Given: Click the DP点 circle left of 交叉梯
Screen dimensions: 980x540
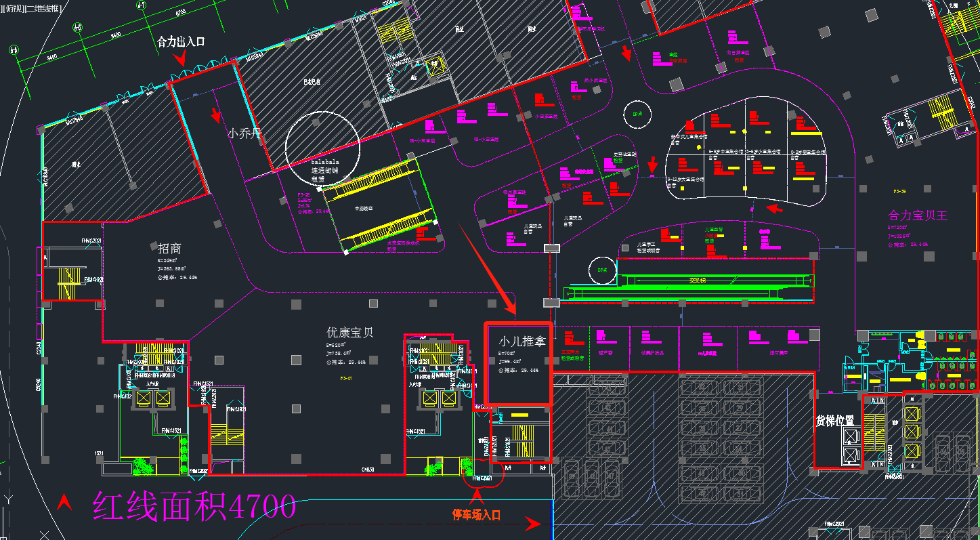Looking at the screenshot, I should click(x=599, y=269).
